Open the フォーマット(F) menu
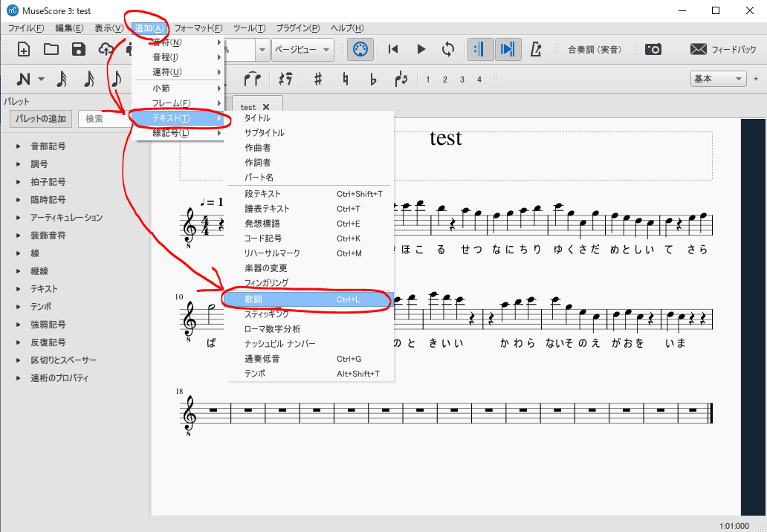Viewport: 767px width, 532px height. (x=198, y=28)
